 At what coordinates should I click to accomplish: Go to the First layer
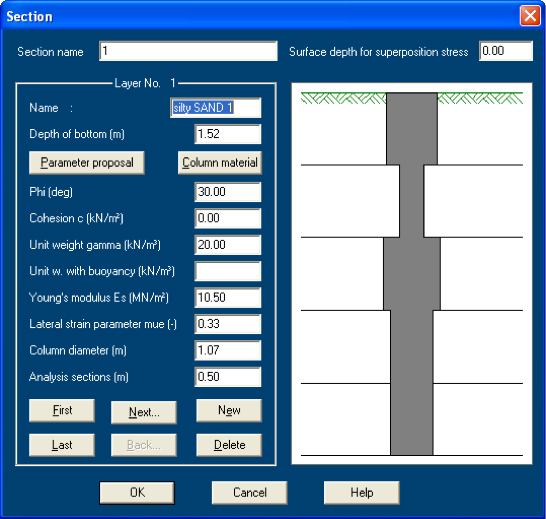[62, 410]
